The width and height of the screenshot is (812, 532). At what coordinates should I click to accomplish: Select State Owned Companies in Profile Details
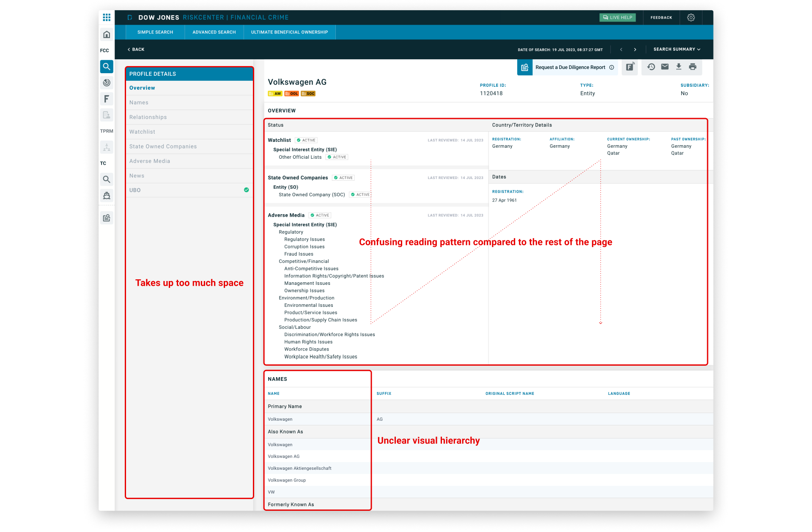click(x=189, y=146)
